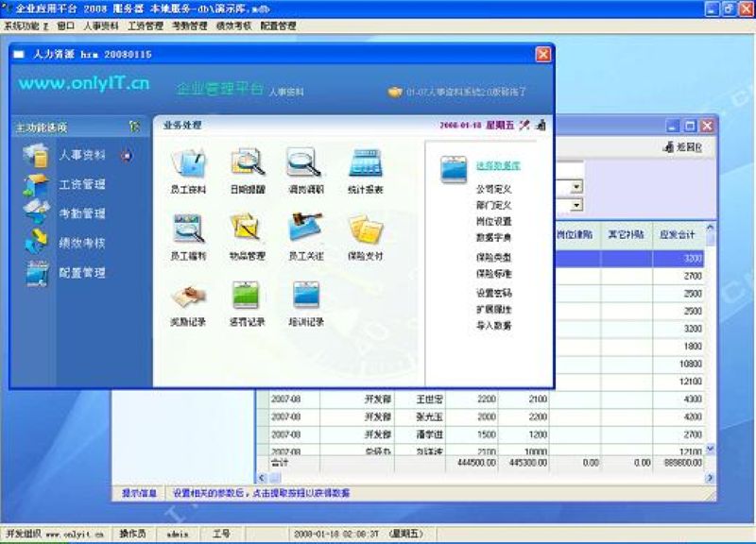Open the 绩效考核 menu in menu bar
This screenshot has width=756, height=544.
pyautogui.click(x=233, y=26)
